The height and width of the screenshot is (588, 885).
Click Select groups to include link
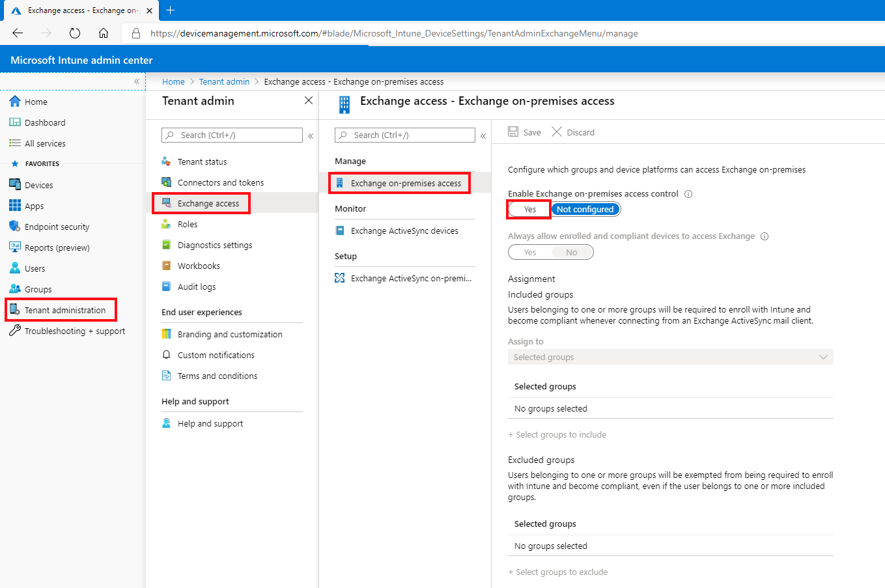point(557,435)
